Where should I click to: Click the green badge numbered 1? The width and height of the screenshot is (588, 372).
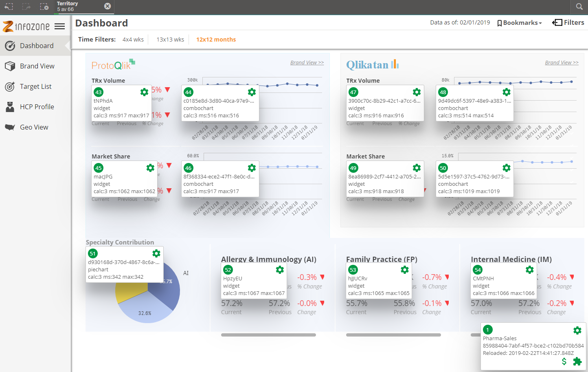[x=488, y=330]
